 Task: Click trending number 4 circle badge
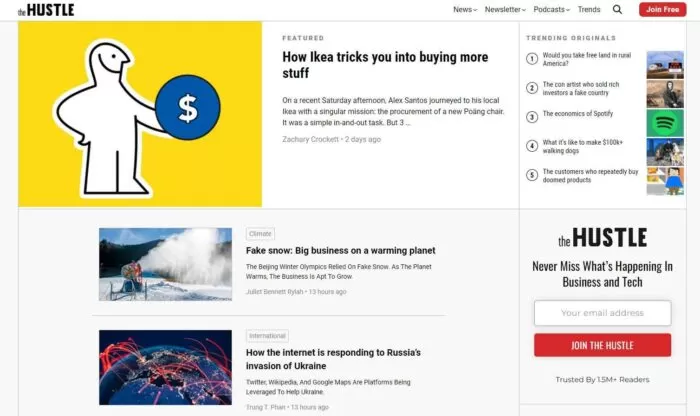(532, 146)
